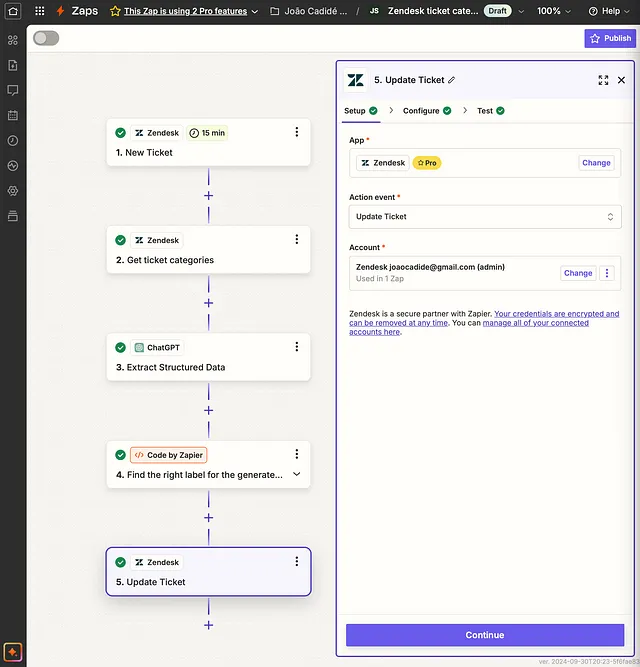The height and width of the screenshot is (667, 640).
Task: Open manage connected accounts link
Action: [469, 328]
